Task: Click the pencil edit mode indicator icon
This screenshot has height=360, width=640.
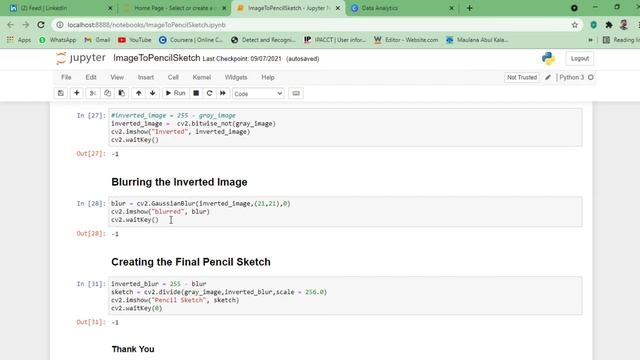Action: (548, 78)
